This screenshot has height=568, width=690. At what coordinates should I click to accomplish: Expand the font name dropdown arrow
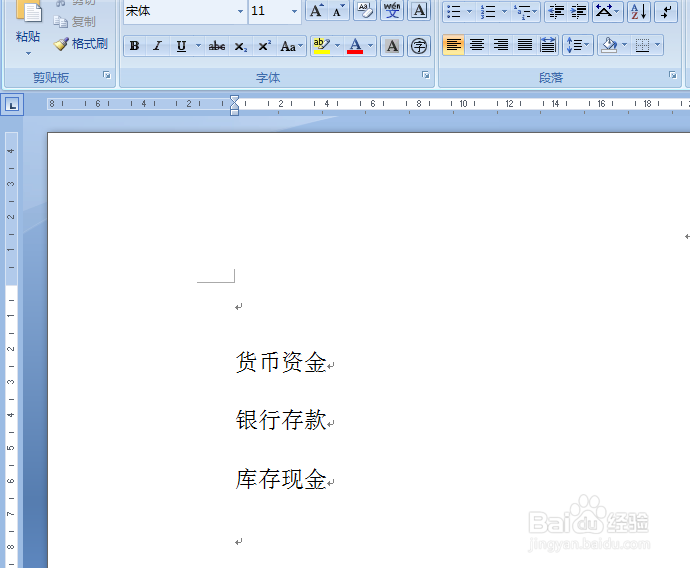pyautogui.click(x=241, y=11)
